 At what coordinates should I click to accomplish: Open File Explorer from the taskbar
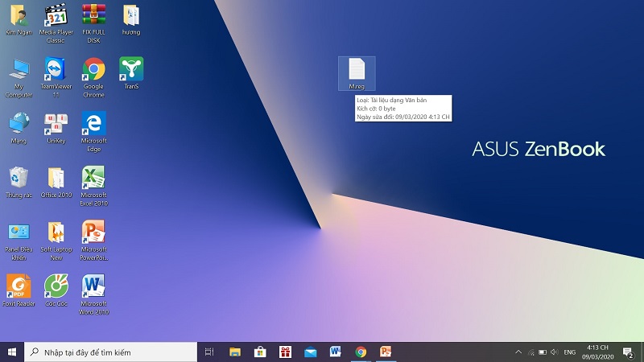click(x=235, y=352)
